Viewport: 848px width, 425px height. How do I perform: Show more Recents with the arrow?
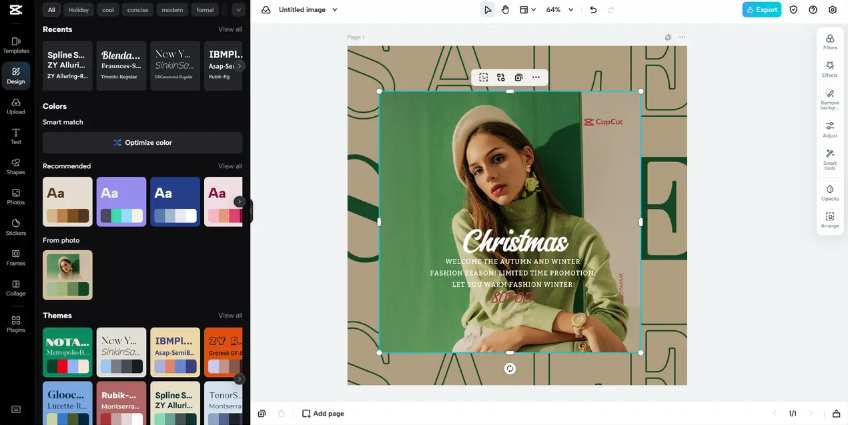click(x=238, y=65)
